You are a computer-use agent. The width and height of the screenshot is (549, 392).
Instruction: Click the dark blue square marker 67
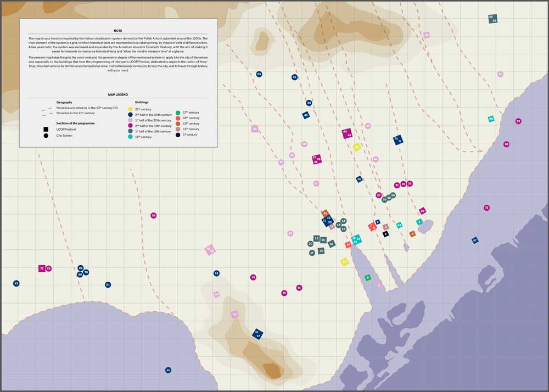475,240
